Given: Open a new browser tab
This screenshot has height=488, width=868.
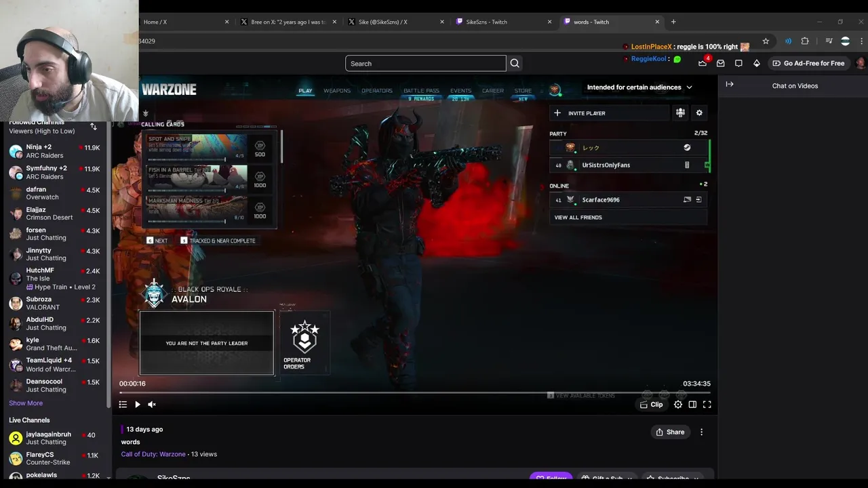Looking at the screenshot, I should [x=673, y=22].
